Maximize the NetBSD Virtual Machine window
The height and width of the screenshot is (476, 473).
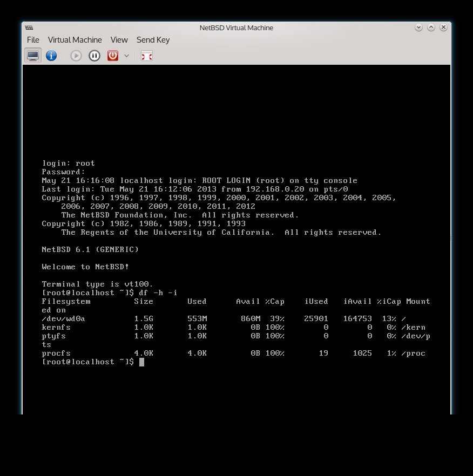(431, 28)
